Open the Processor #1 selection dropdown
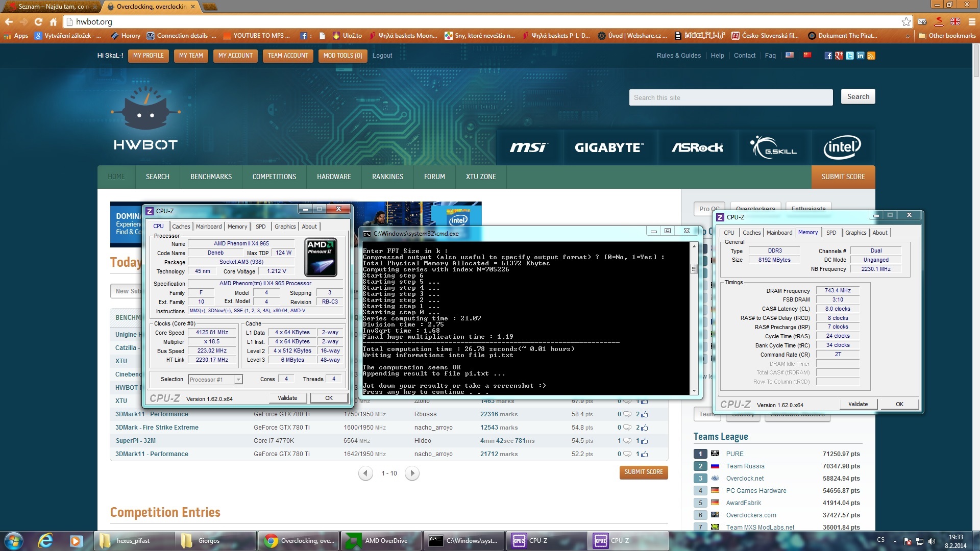The width and height of the screenshot is (980, 551). point(215,380)
